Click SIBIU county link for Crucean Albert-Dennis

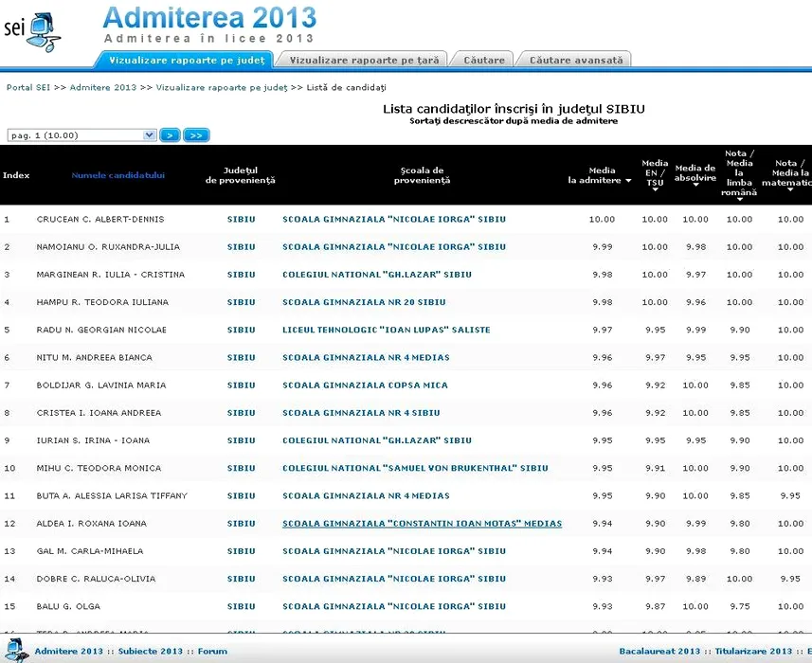(241, 220)
